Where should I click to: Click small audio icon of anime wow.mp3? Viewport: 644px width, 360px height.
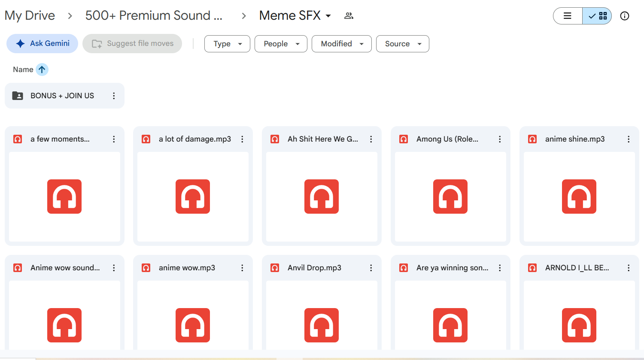[x=146, y=268]
